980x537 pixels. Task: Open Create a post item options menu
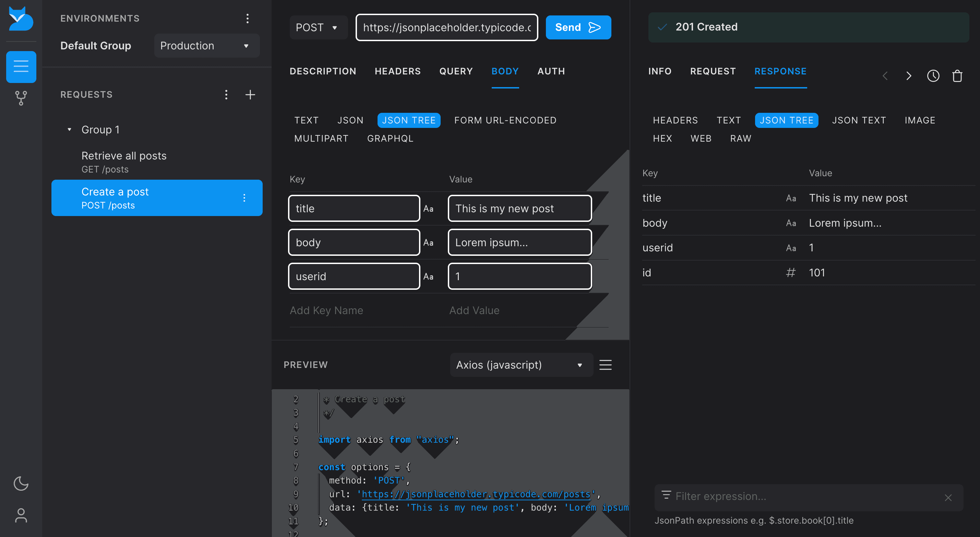pos(244,198)
